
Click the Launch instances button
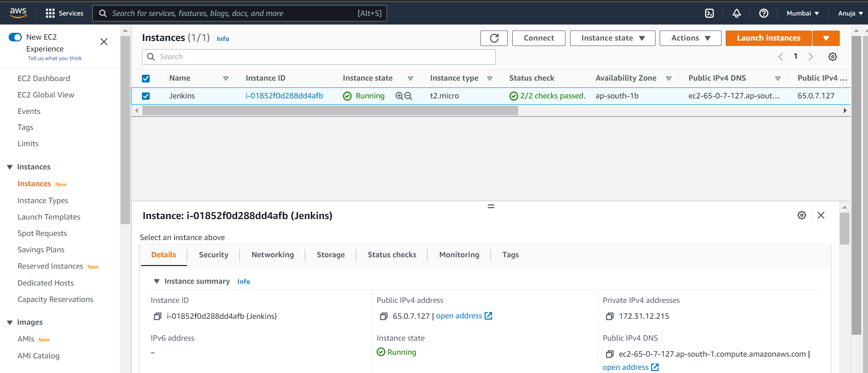coord(769,38)
